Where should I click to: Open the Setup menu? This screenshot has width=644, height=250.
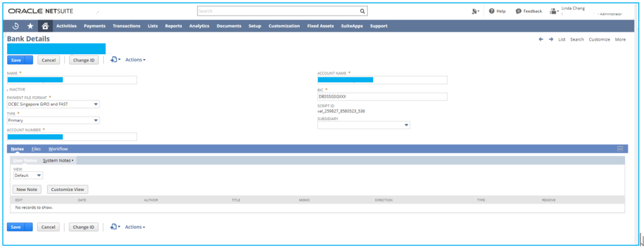(255, 26)
